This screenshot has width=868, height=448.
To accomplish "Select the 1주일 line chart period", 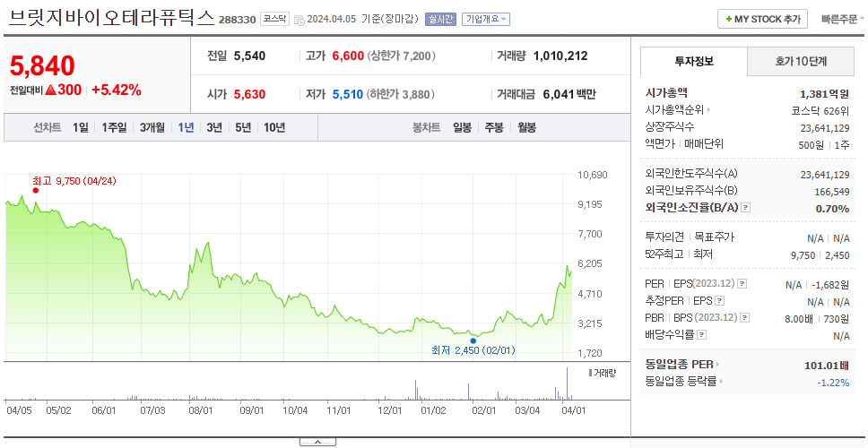I will [x=114, y=128].
